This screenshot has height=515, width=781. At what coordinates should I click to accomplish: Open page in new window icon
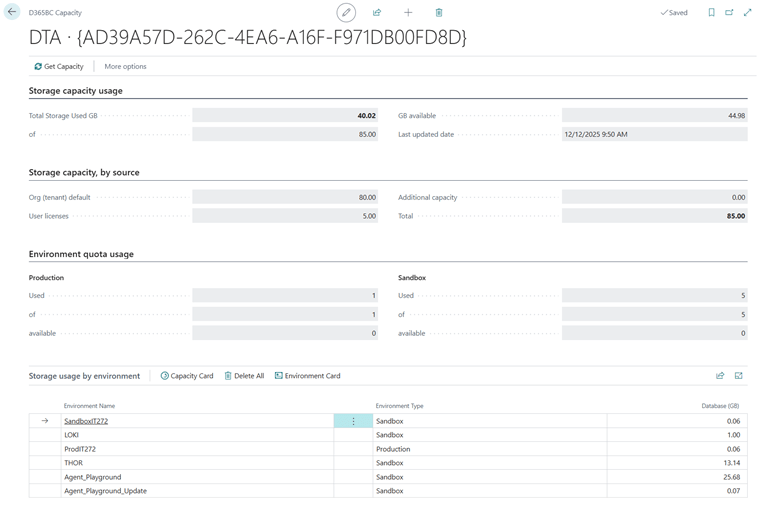point(729,12)
